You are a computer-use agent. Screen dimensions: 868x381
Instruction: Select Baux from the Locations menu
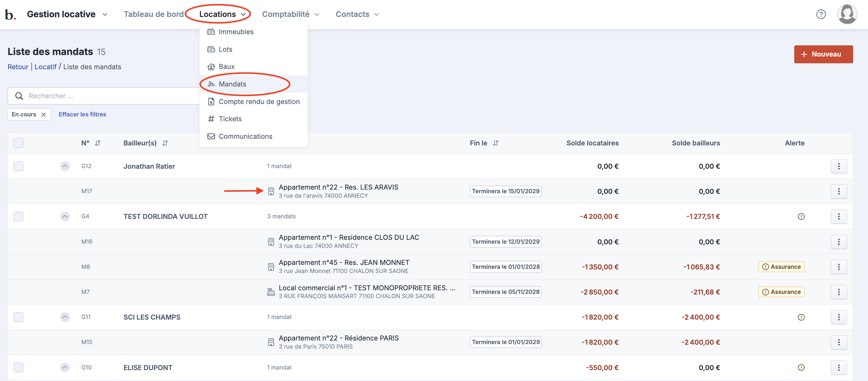tap(226, 67)
